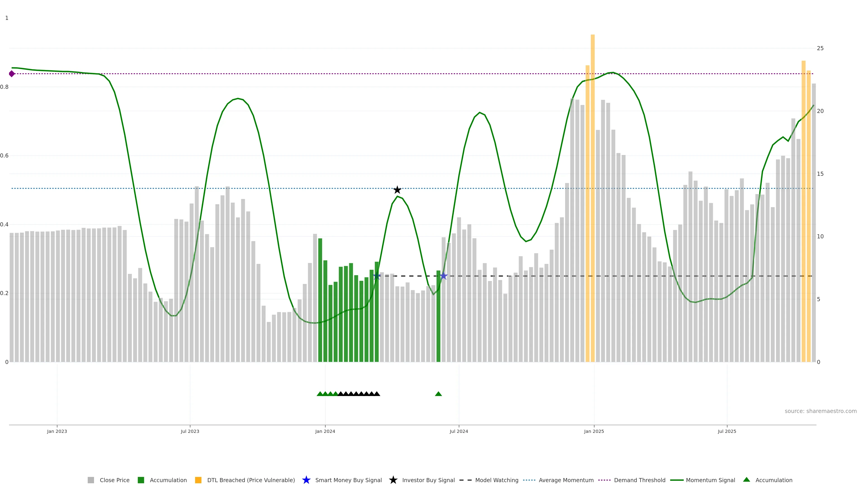Click the gray Close Price legend swatch
868x488 pixels.
pyautogui.click(x=91, y=480)
